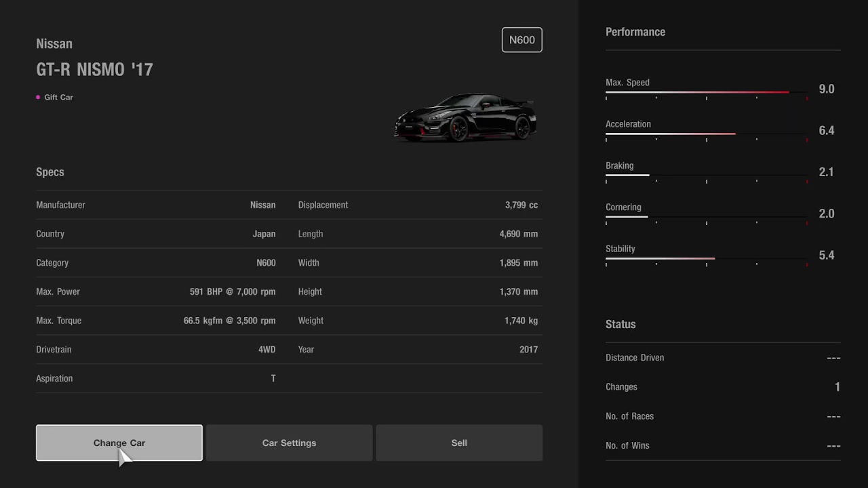
Task: Click the Max. Torque value 66.5 kgfm
Action: click(203, 321)
